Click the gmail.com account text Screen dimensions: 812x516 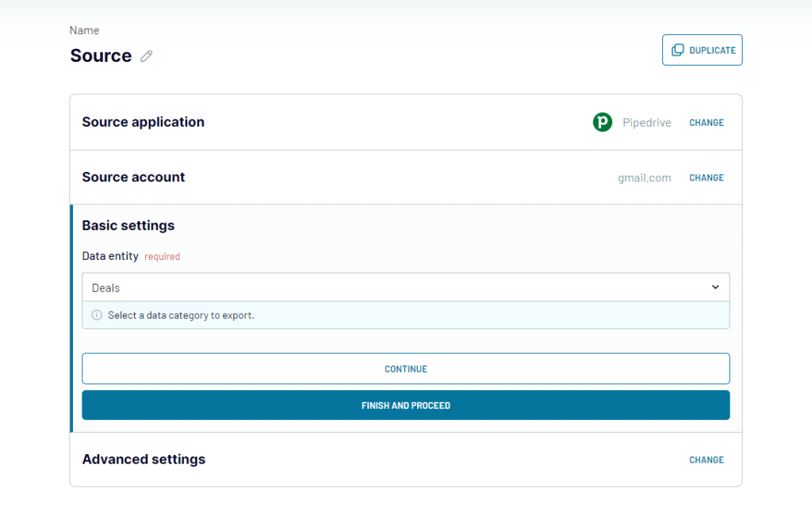pyautogui.click(x=644, y=178)
